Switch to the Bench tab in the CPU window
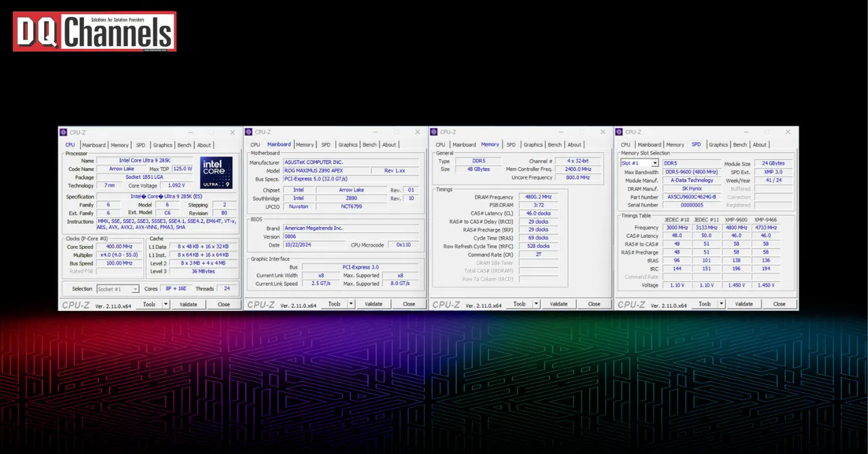 (x=184, y=144)
